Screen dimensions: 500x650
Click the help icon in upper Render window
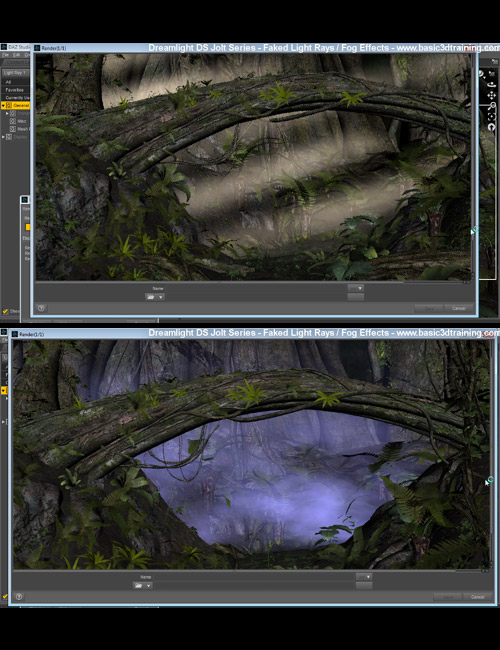click(41, 308)
